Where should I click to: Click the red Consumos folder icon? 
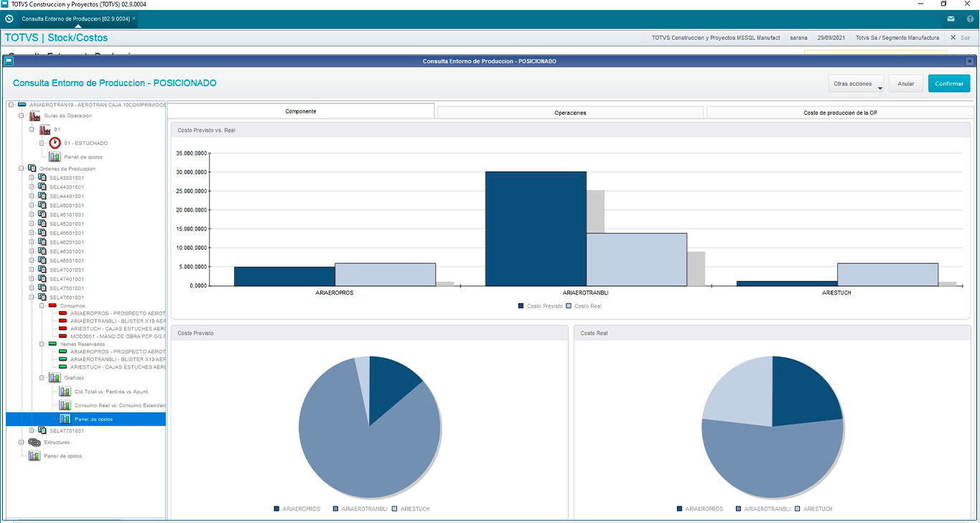click(52, 306)
